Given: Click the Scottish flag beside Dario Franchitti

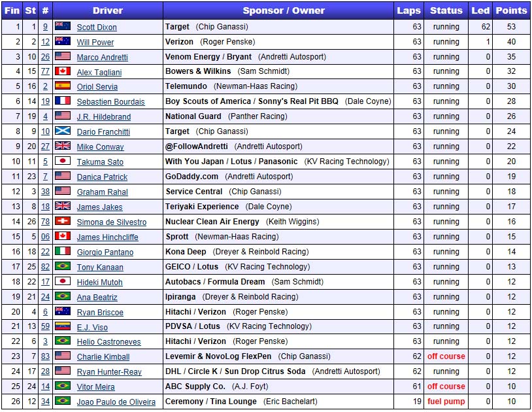Looking at the screenshot, I should click(x=63, y=131).
